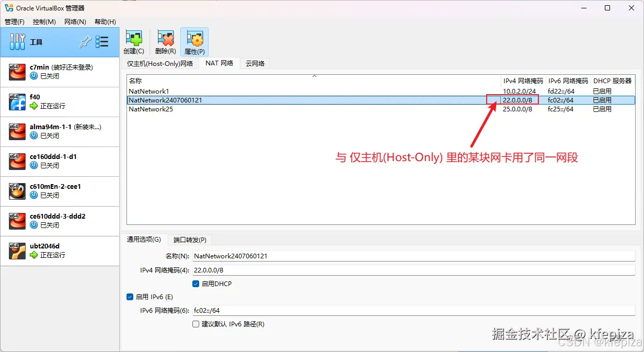
Task: Click the Remove (删除) network toolbar icon
Action: 165,39
